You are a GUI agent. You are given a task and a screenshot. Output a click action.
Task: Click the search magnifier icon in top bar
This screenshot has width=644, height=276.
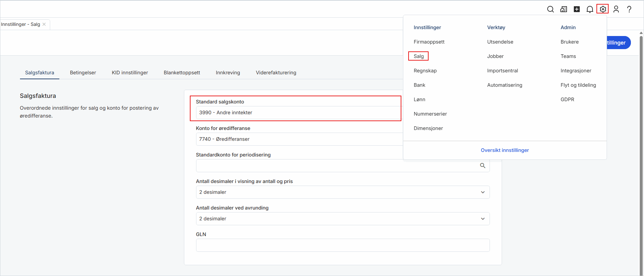pyautogui.click(x=550, y=9)
